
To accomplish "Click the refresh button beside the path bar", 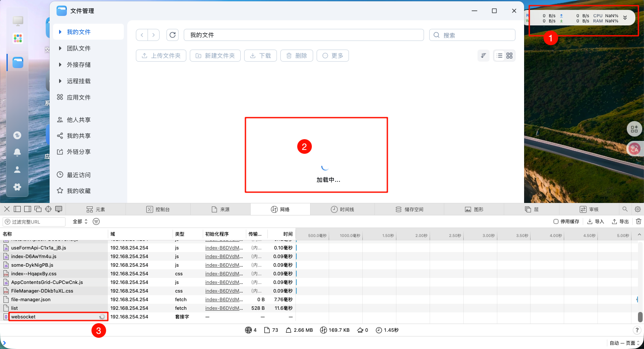I will (173, 35).
